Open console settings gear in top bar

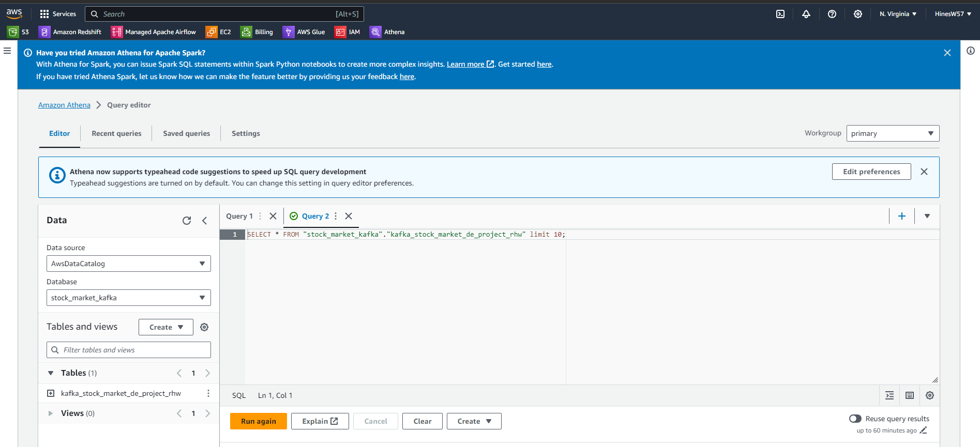click(858, 14)
